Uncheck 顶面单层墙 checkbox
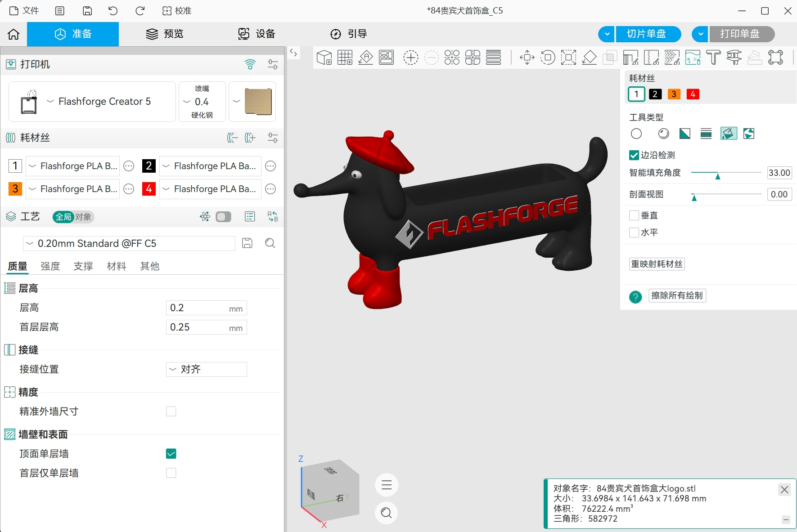797x532 pixels. point(171,454)
